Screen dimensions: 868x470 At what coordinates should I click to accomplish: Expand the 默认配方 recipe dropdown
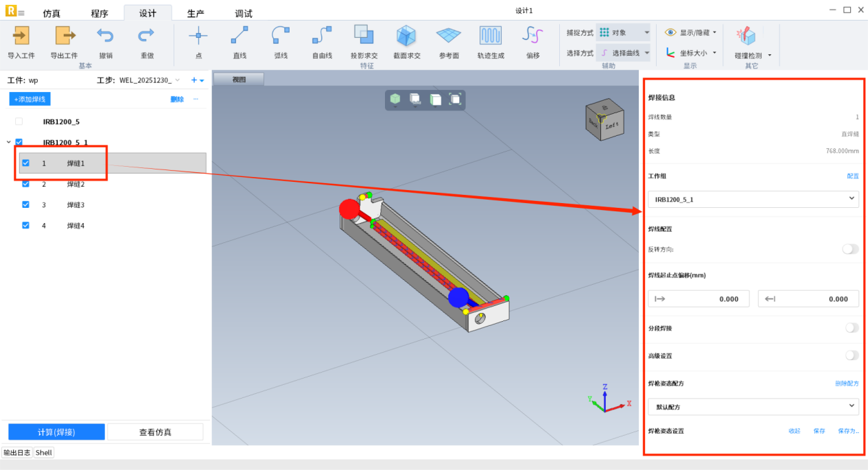(x=753, y=407)
